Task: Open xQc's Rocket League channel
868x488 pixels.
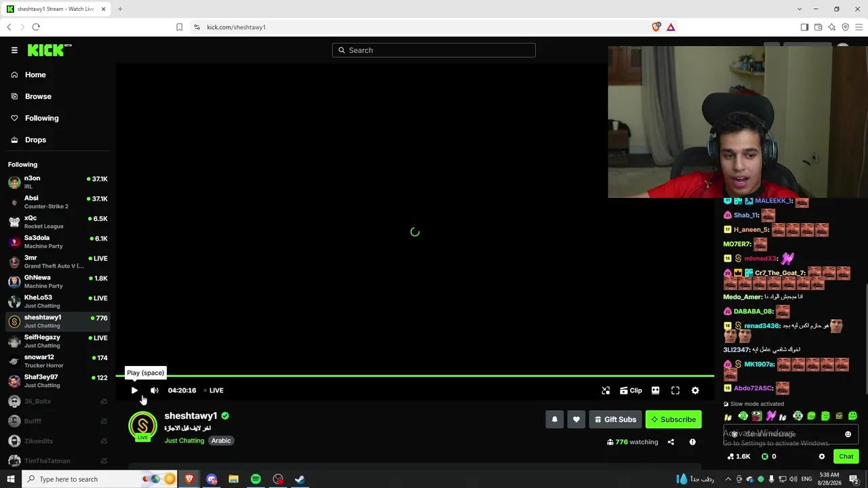Action: click(x=58, y=222)
